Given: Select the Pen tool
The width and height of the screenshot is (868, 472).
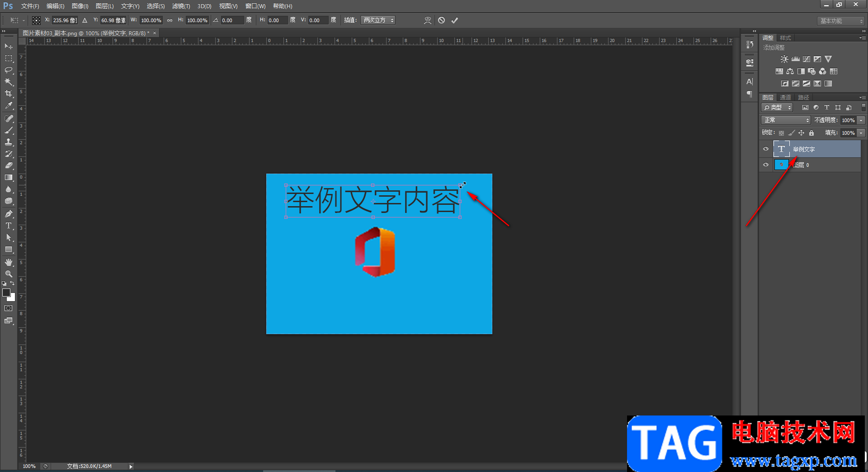Looking at the screenshot, I should click(x=9, y=214).
